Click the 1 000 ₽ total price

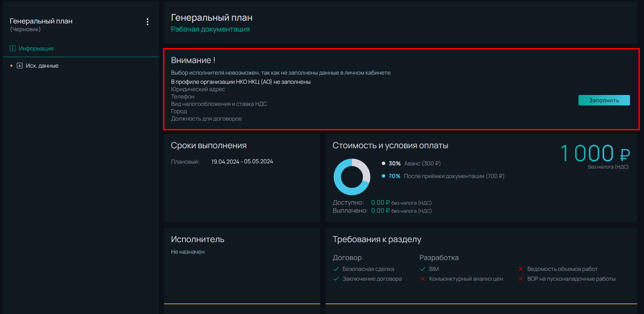(595, 153)
